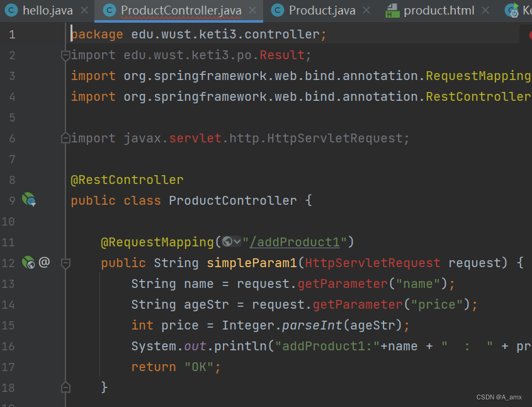Open the /addProduct1 URL link
This screenshot has width=532, height=407.
point(295,243)
